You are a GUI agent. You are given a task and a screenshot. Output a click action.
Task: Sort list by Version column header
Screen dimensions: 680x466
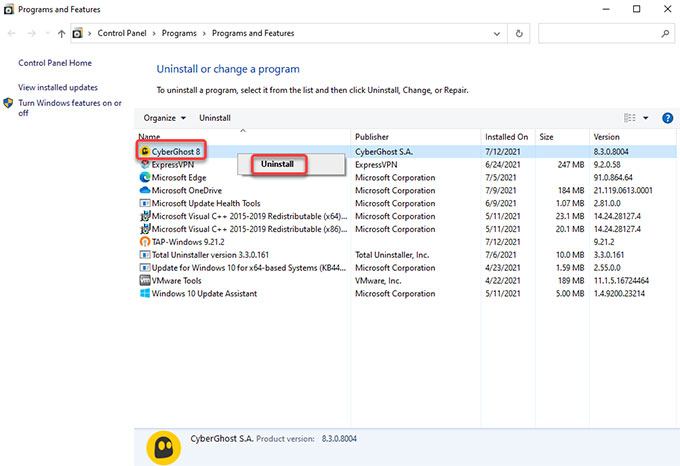(x=606, y=137)
